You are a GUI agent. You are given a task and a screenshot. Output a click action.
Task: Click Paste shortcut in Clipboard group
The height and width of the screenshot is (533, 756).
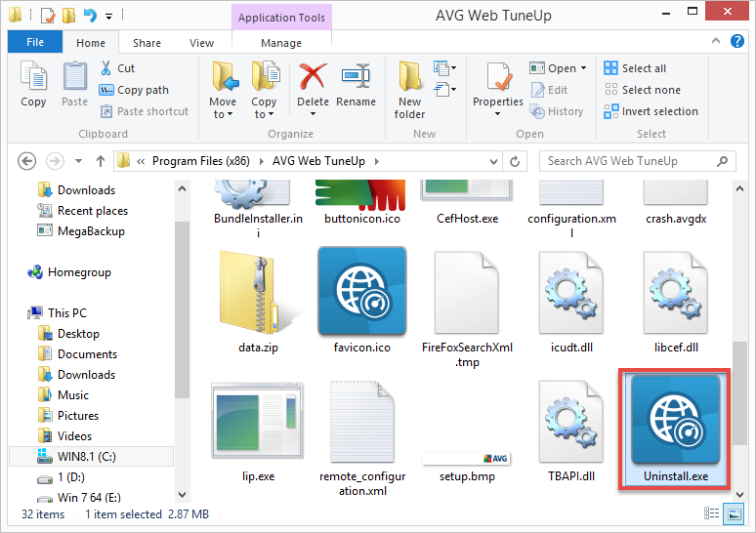point(144,111)
